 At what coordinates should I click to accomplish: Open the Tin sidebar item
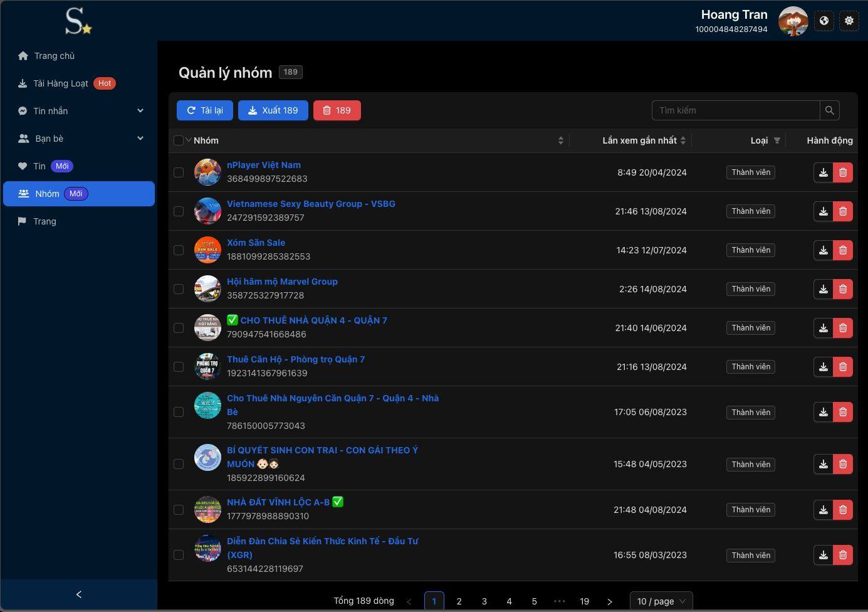click(79, 166)
